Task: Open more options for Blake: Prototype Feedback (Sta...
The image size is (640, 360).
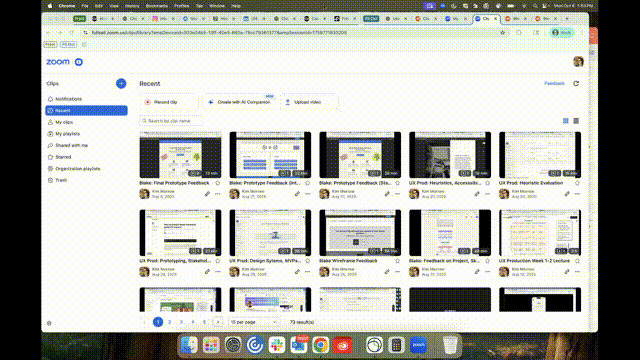Action: pos(397,194)
